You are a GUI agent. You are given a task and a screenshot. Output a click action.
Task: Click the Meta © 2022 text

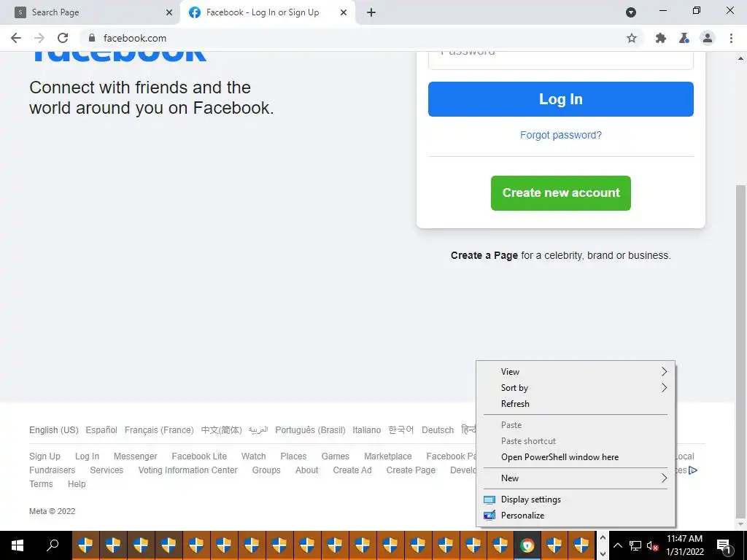(52, 511)
